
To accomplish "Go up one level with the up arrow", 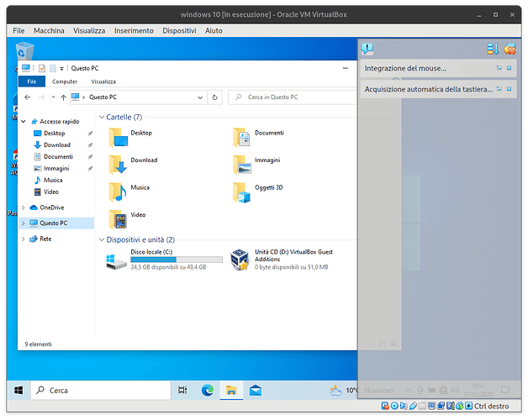I will click(x=63, y=97).
